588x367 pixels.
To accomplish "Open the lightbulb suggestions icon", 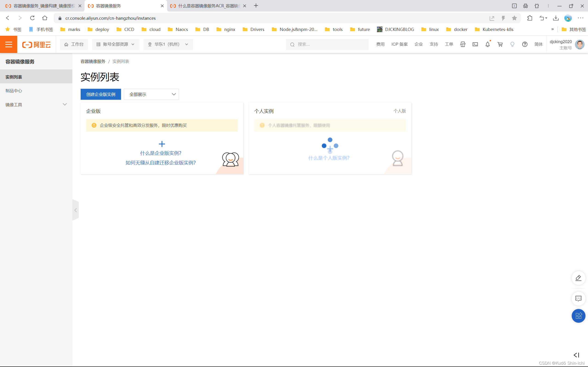I will click(512, 44).
